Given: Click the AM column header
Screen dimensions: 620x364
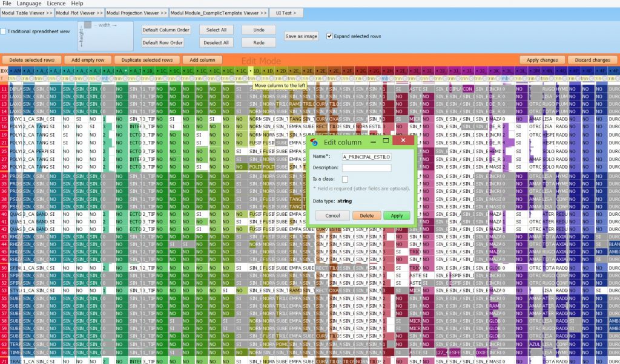Looking at the screenshot, I should click(16, 71).
